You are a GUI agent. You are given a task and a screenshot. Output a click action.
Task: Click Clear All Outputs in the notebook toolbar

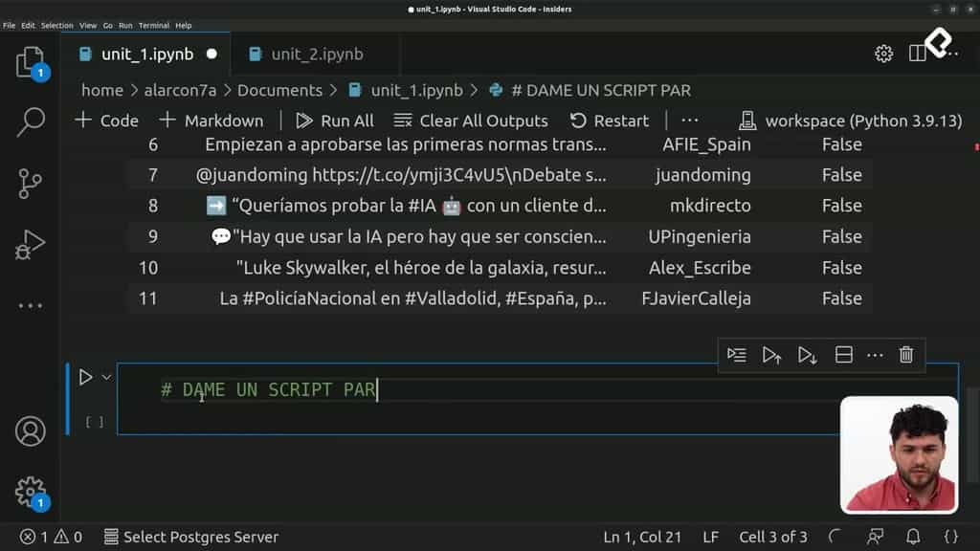tap(471, 121)
